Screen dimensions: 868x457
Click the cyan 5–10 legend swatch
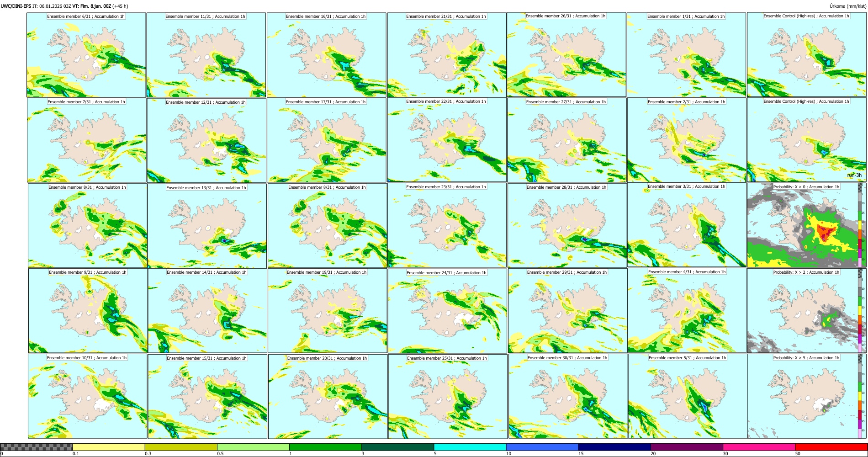click(470, 447)
